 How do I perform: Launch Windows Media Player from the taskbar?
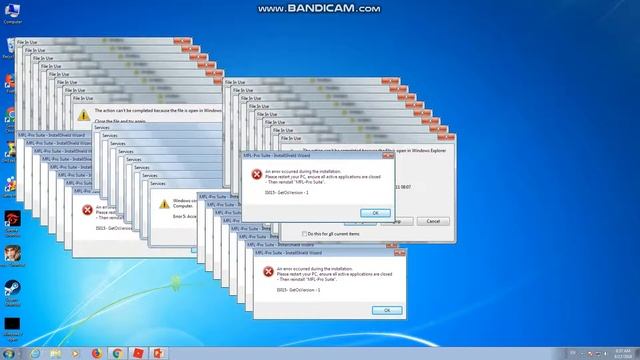pyautogui.click(x=76, y=353)
